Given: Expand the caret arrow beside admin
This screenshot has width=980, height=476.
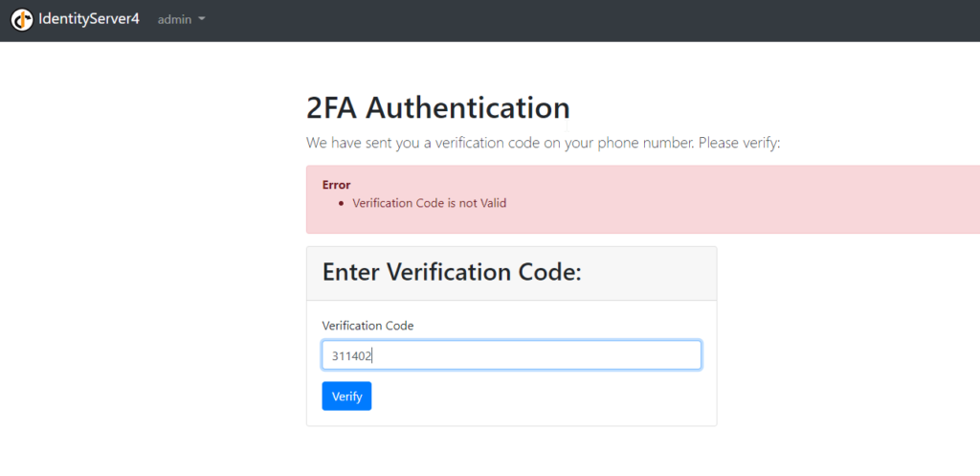Looking at the screenshot, I should tap(201, 19).
